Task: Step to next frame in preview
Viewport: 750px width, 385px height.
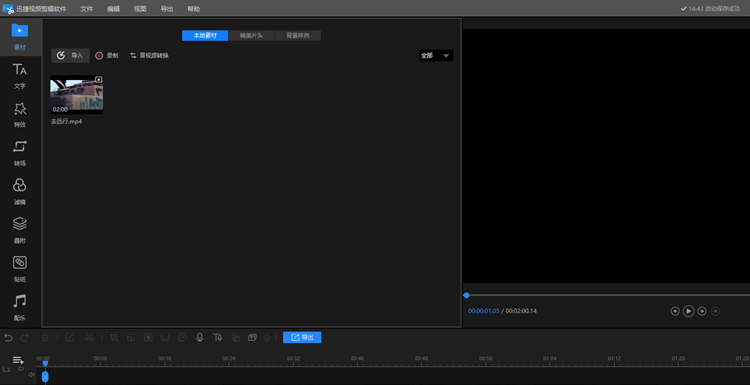Action: pos(702,311)
